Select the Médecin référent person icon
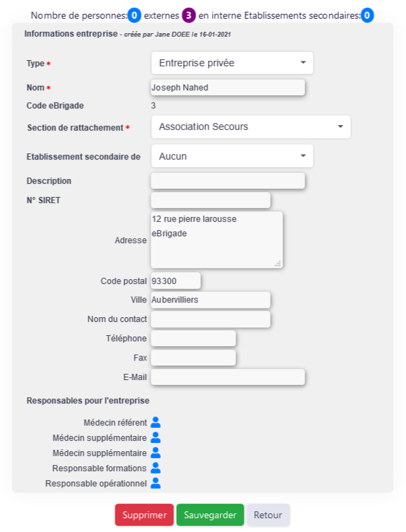Viewport: 406px width, 532px height. pyautogui.click(x=155, y=422)
